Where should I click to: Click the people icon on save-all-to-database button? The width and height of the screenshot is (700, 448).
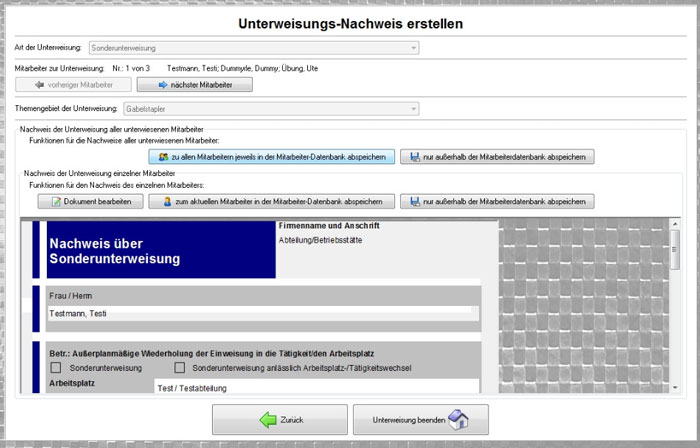(163, 157)
